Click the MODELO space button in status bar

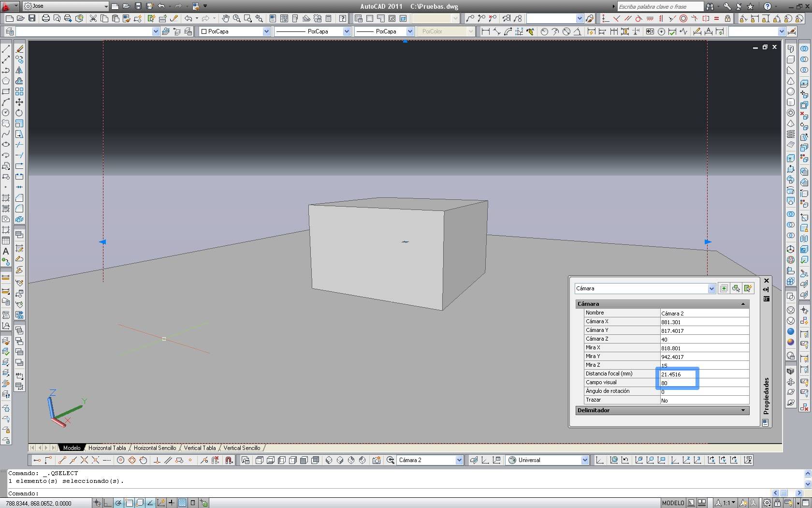673,503
